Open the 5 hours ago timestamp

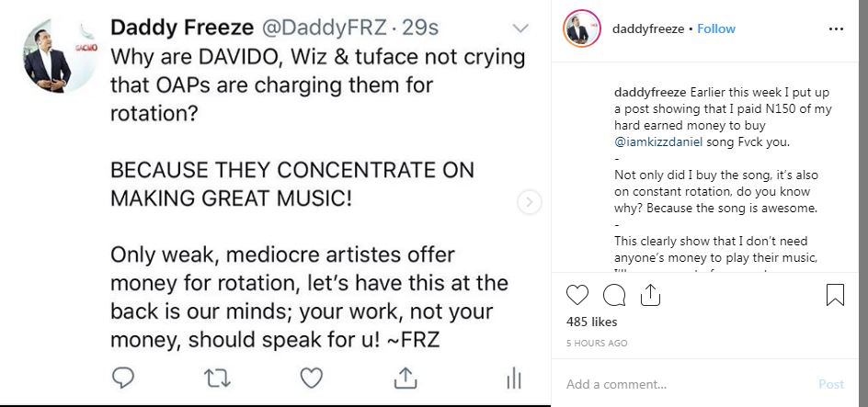[597, 343]
